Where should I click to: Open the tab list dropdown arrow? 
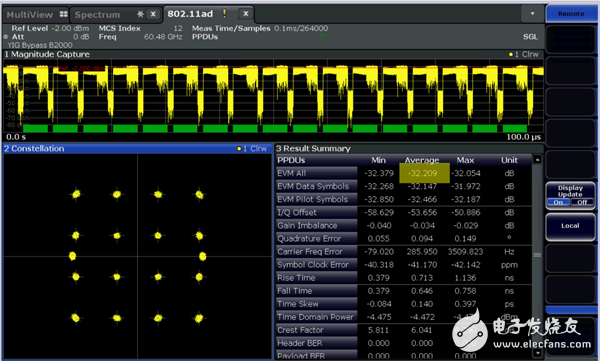pyautogui.click(x=532, y=14)
